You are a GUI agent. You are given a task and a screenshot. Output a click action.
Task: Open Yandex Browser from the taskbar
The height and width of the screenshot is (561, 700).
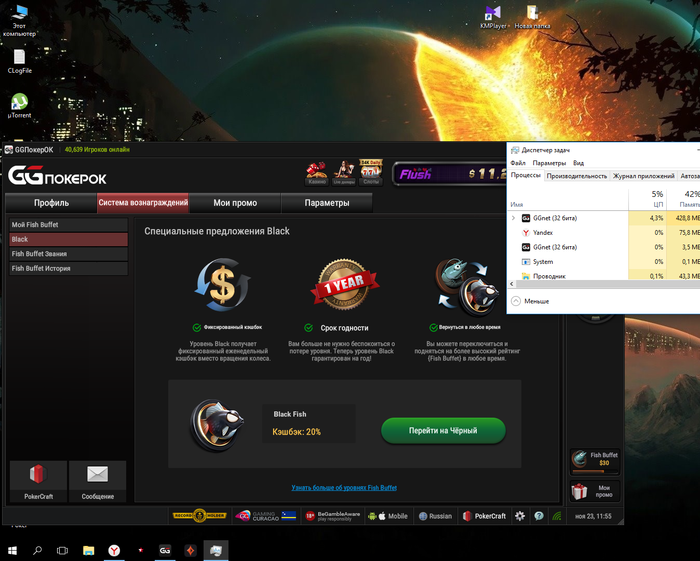(x=114, y=551)
